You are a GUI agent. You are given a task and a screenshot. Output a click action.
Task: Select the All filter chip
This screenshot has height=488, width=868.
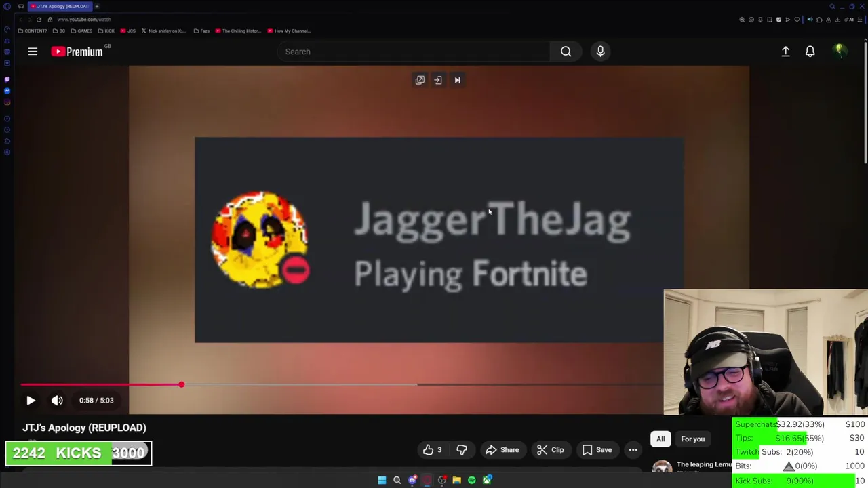[660, 439]
